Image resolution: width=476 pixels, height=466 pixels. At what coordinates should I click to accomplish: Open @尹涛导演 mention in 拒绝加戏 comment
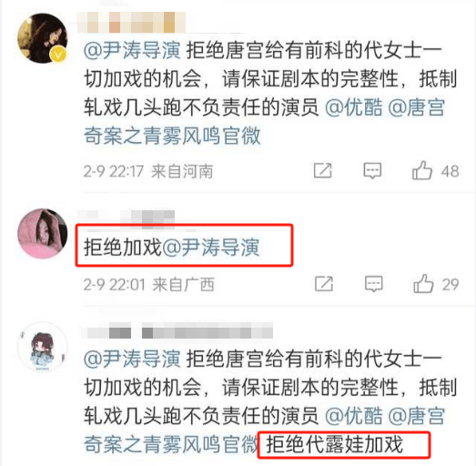point(210,248)
